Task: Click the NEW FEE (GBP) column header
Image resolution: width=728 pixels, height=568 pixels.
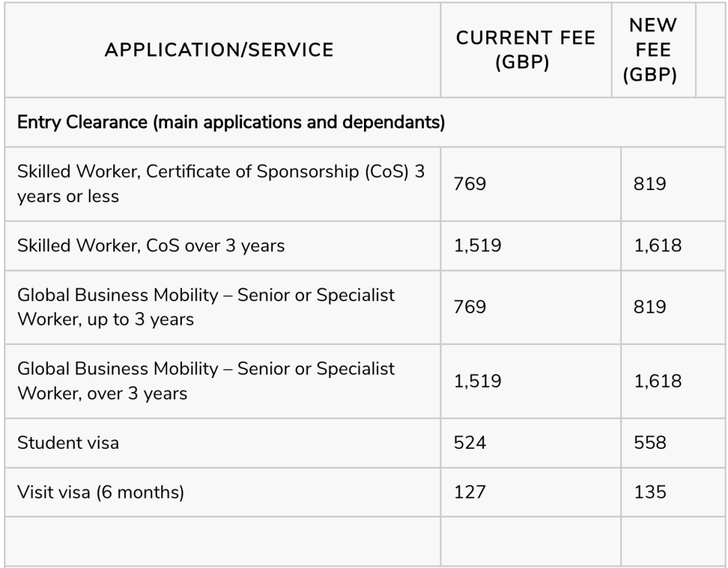Action: coord(650,50)
